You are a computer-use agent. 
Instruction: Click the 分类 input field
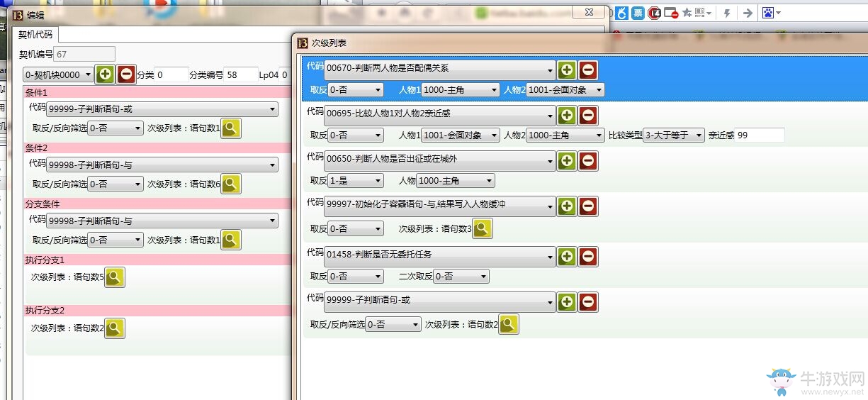click(x=171, y=74)
